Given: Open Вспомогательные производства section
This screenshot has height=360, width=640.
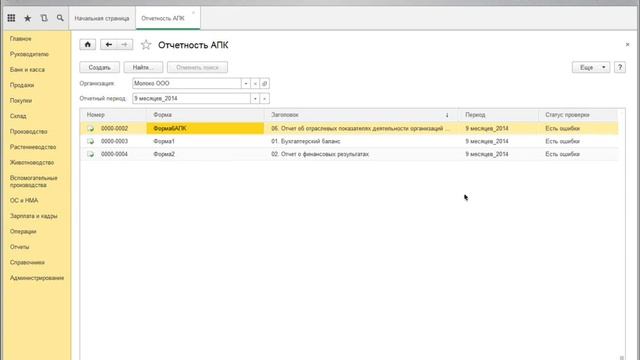Looking at the screenshot, I should [33, 182].
